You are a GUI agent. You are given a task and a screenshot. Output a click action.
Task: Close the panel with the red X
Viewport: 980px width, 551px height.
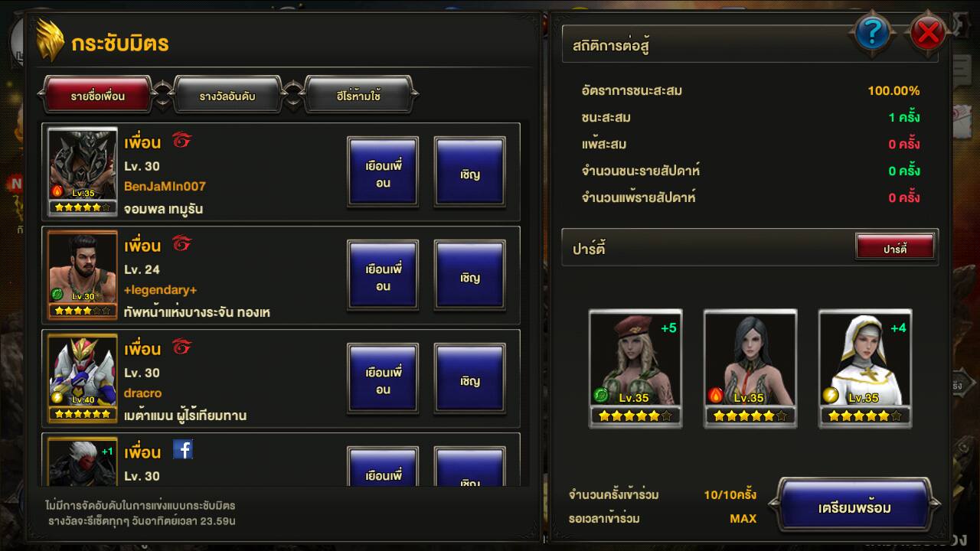pyautogui.click(x=928, y=32)
